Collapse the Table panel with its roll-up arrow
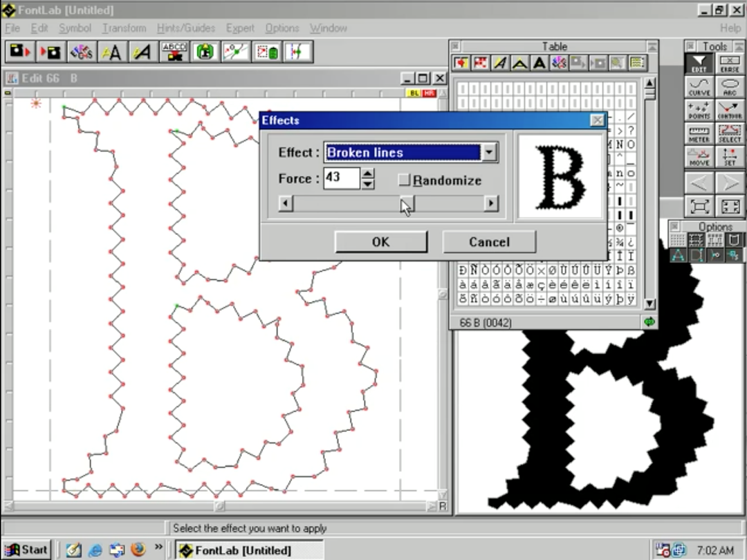The height and width of the screenshot is (560, 747). click(651, 46)
